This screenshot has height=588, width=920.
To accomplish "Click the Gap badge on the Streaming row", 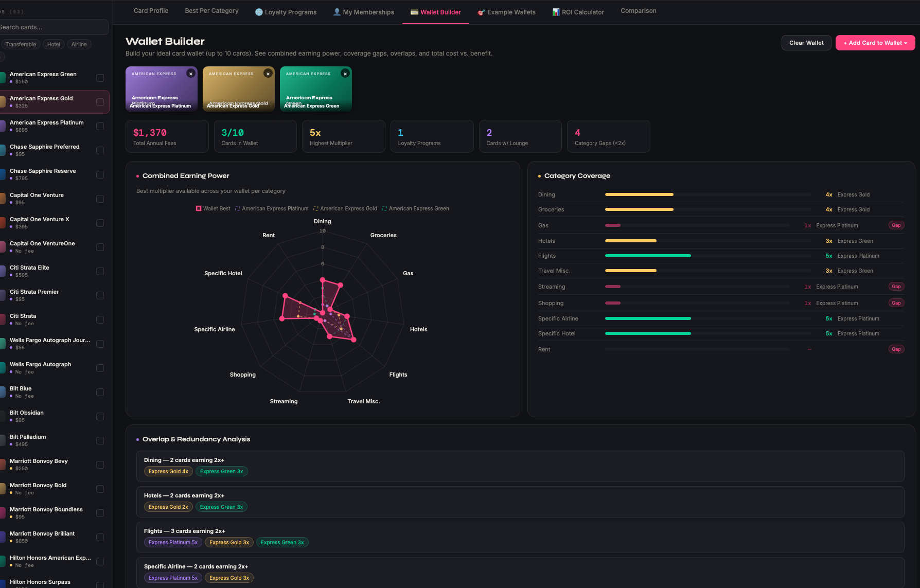I will [x=896, y=287].
